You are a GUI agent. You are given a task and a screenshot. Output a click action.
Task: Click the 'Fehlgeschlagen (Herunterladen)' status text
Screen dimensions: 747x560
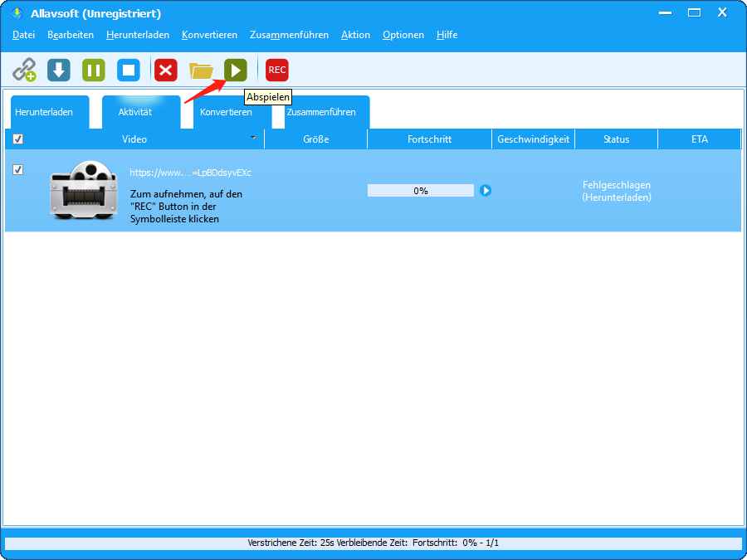click(x=617, y=191)
